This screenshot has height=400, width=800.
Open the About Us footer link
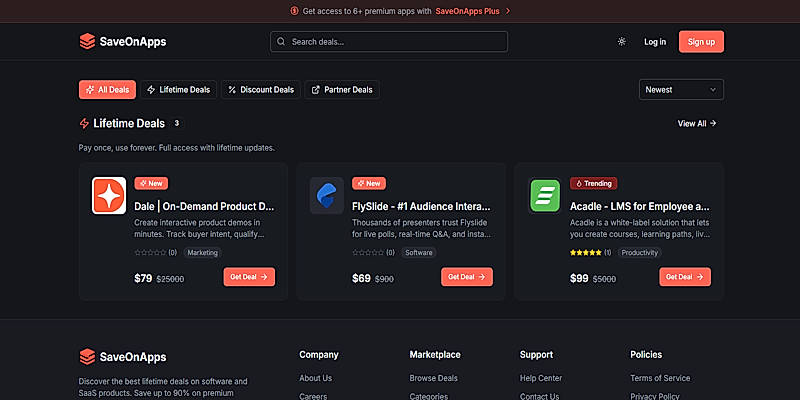click(x=315, y=378)
